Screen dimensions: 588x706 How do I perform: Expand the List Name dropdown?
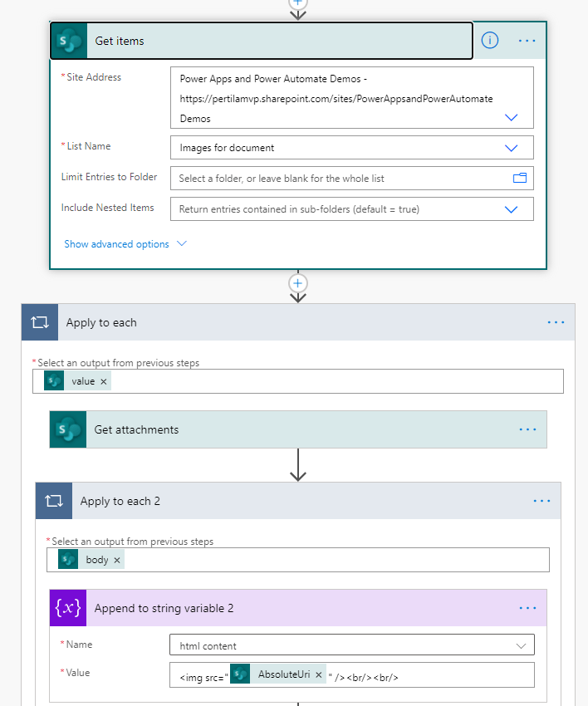pos(512,148)
